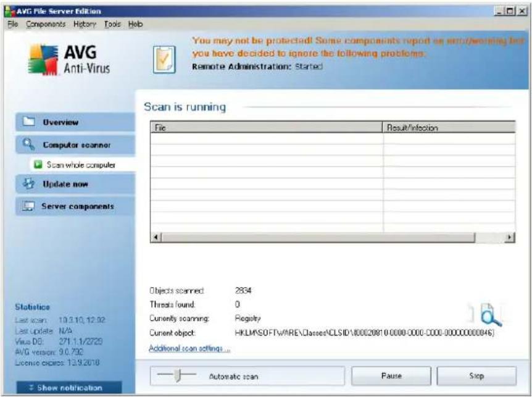532x397 pixels.
Task: Open the Tools menu
Action: tap(112, 24)
